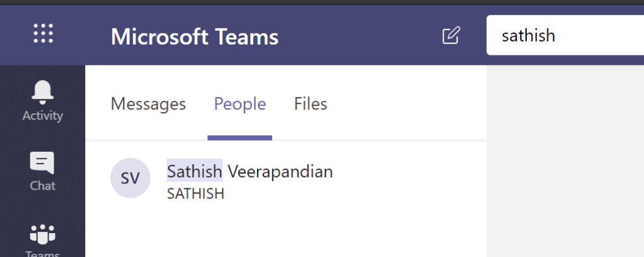The height and width of the screenshot is (257, 644).
Task: Click the SV avatar circle
Action: [x=130, y=178]
